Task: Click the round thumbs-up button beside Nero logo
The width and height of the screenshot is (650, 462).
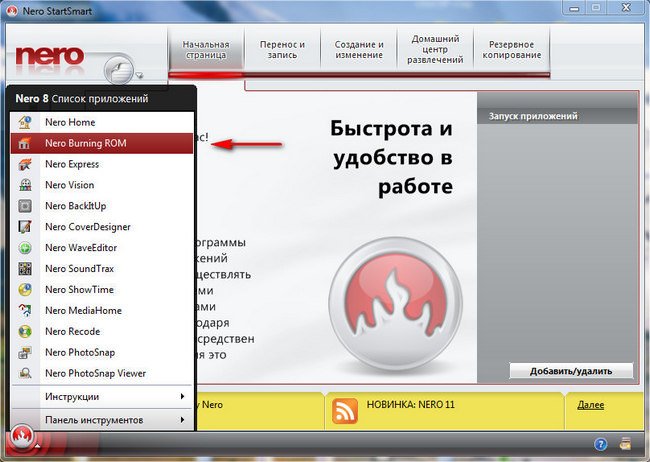Action: pyautogui.click(x=119, y=69)
